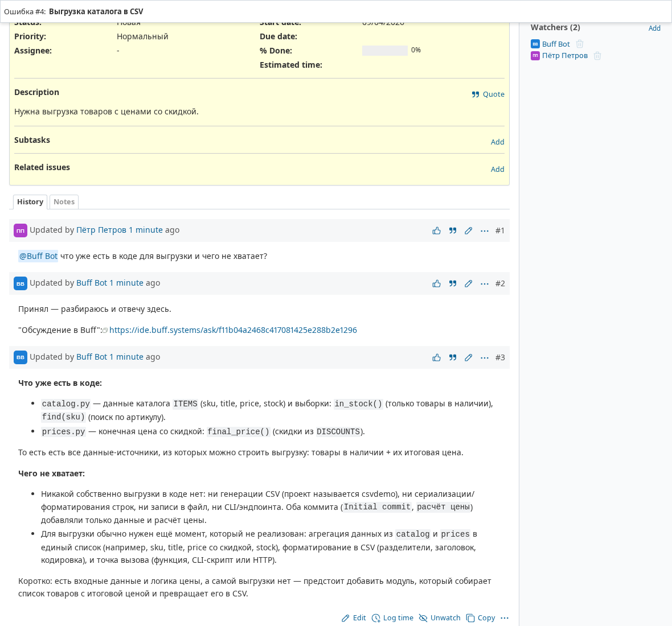Screen dimensions: 672x626
Task: Quote the issue description
Action: [x=488, y=94]
